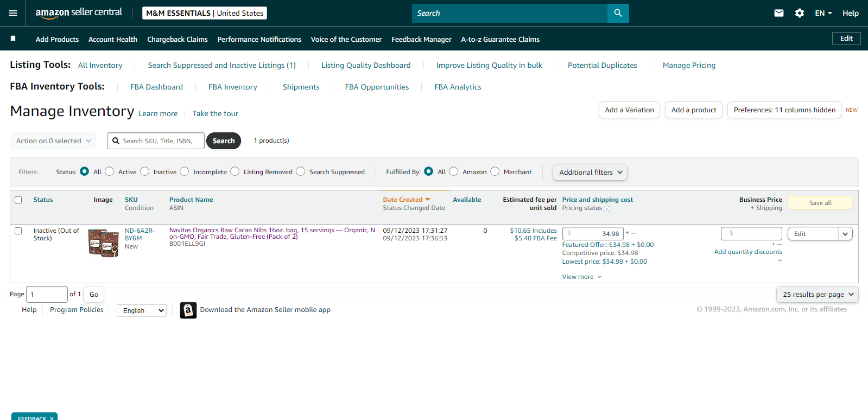Image resolution: width=868 pixels, height=420 pixels.
Task: Check the Inactive (Out of Stock) row checkbox
Action: coord(18,231)
